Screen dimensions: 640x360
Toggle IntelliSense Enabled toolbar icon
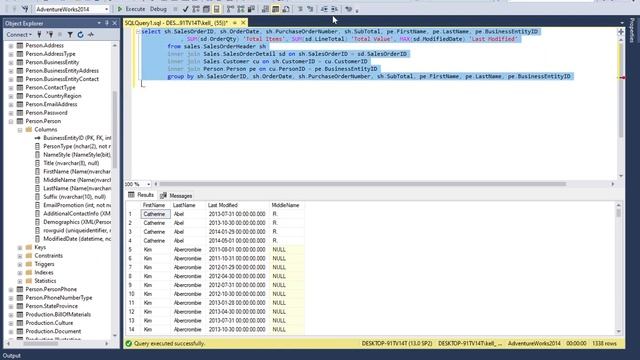click(x=216, y=9)
